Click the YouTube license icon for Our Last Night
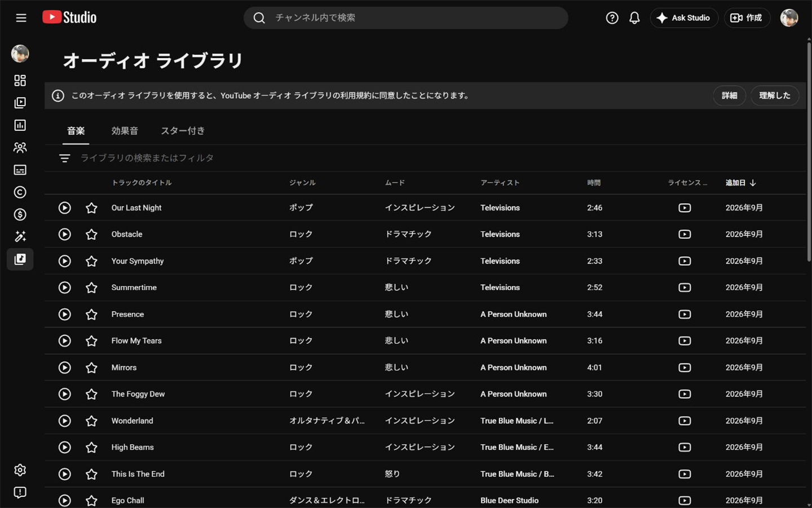Viewport: 812px width, 508px height. tap(685, 208)
